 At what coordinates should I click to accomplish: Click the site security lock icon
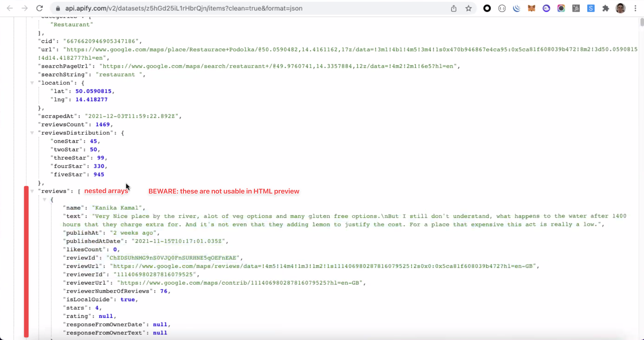[x=58, y=8]
